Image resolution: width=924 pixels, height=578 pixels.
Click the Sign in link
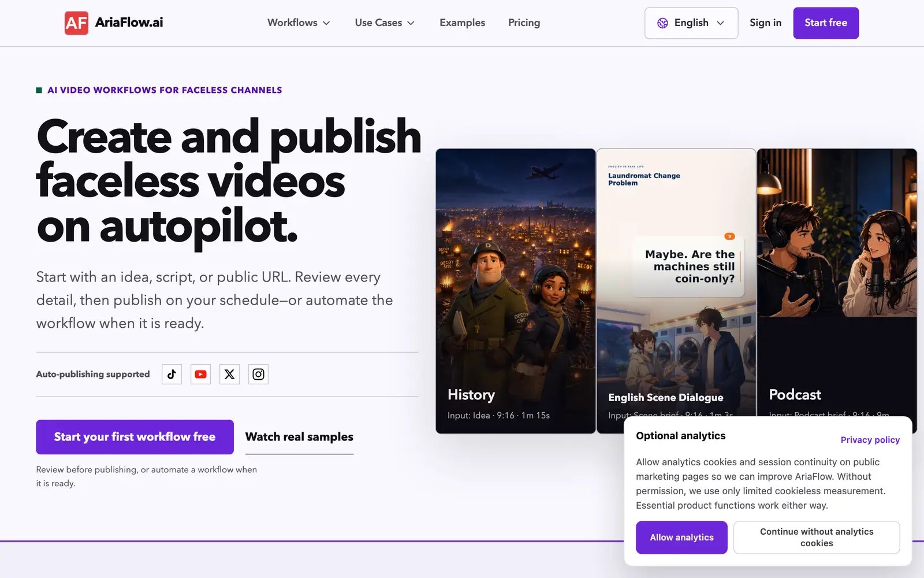pos(765,23)
